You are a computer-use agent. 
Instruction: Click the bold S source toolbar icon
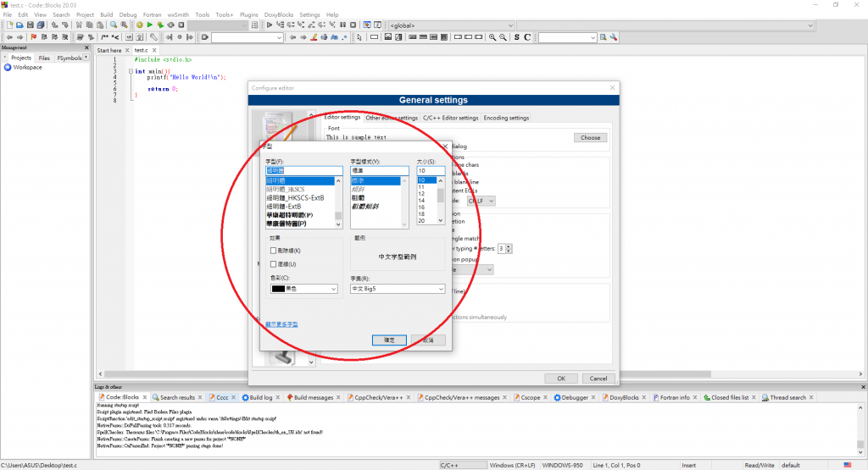[x=516, y=37]
